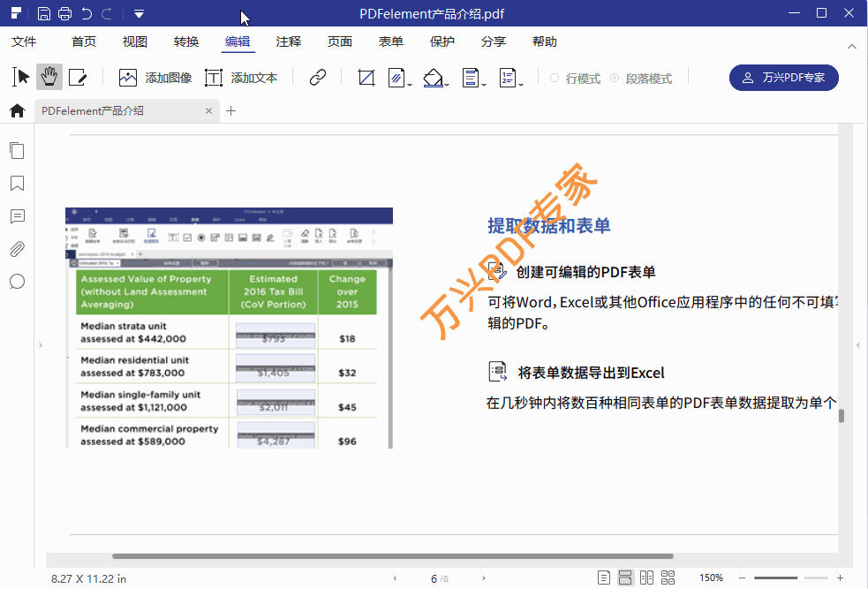Image resolution: width=868 pixels, height=589 pixels.
Task: Undo the last action
Action: (x=87, y=14)
